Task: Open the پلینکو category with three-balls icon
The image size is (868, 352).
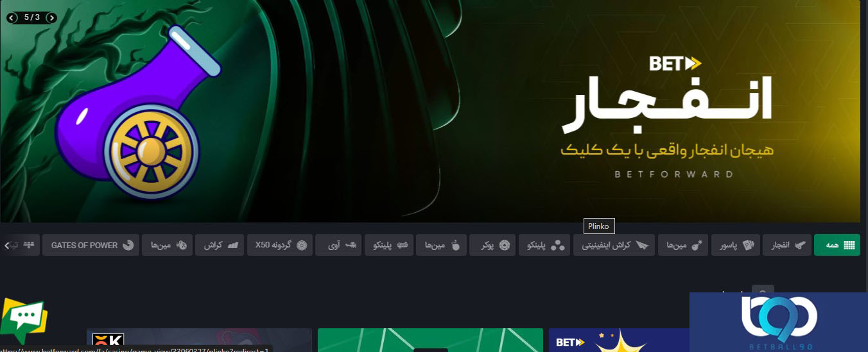Action: tap(544, 245)
